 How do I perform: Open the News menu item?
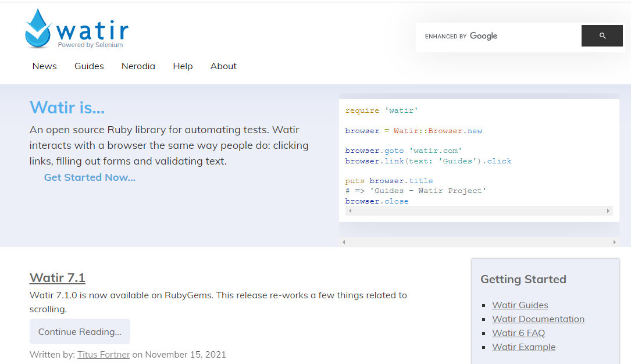45,66
